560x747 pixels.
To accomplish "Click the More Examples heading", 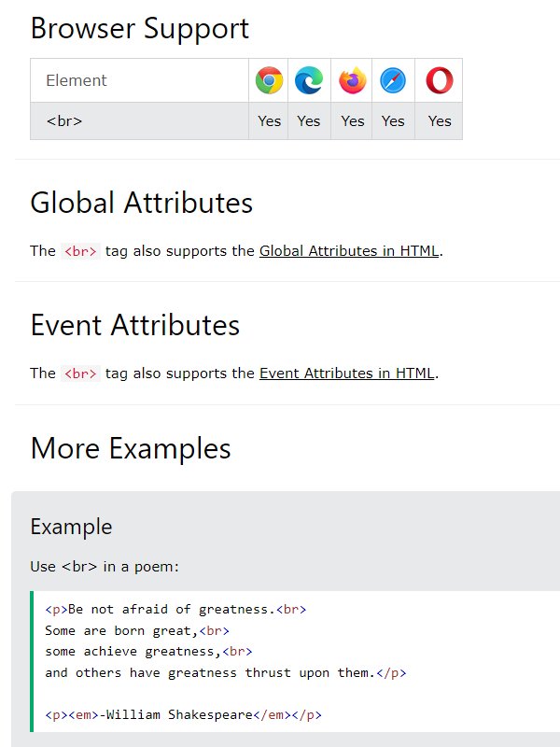I will click(131, 448).
